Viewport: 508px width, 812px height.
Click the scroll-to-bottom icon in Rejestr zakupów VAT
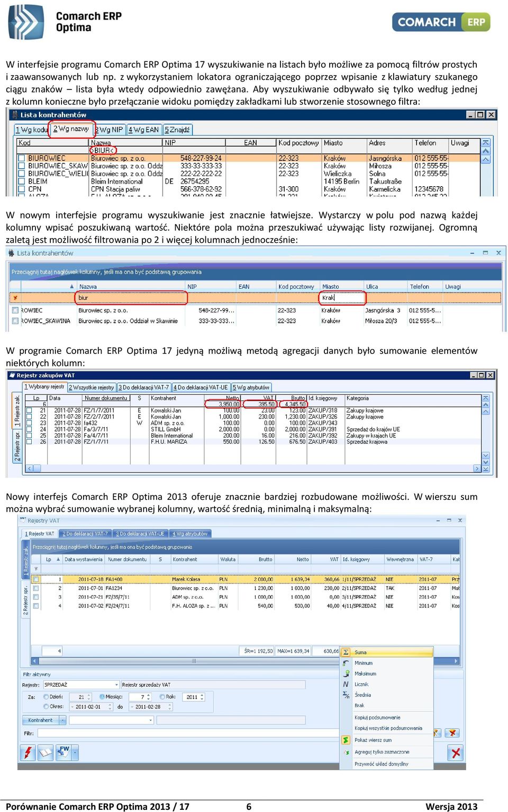pos(486,469)
